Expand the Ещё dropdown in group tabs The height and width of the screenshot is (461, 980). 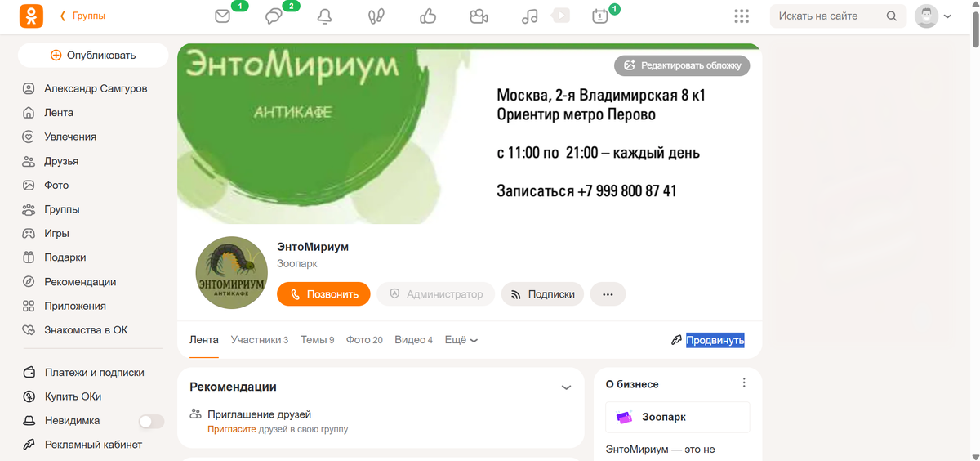pos(461,340)
